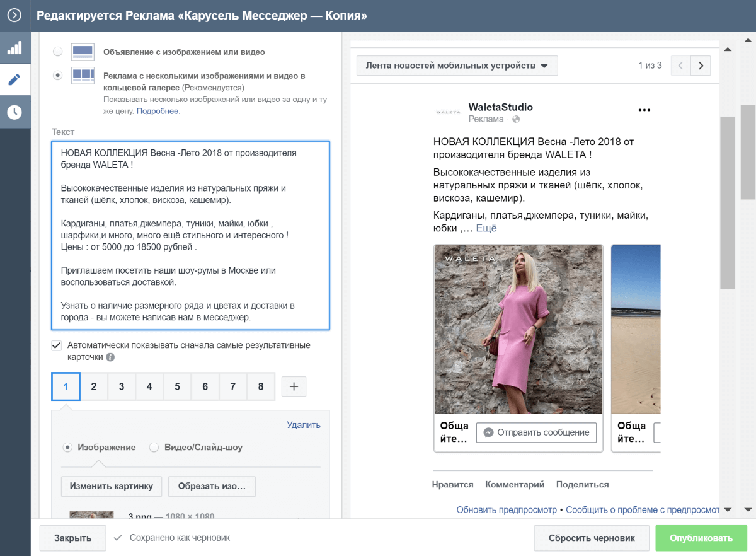This screenshot has height=556, width=756.
Task: Click the Messenger icon on Отправить сообщение
Action: [x=488, y=432]
